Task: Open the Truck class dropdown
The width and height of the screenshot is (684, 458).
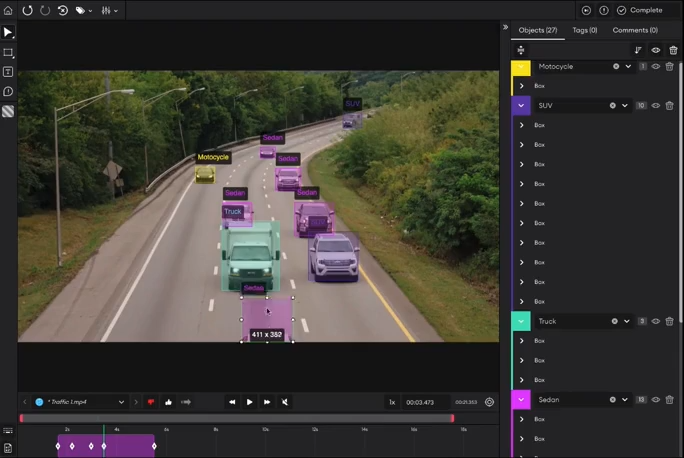Action: coord(626,321)
